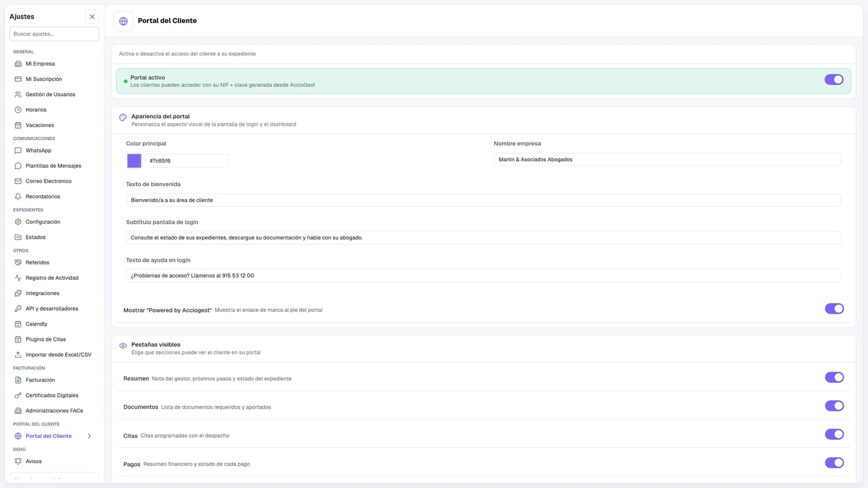Open the Estados settings section
The image size is (868, 488).
(35, 237)
